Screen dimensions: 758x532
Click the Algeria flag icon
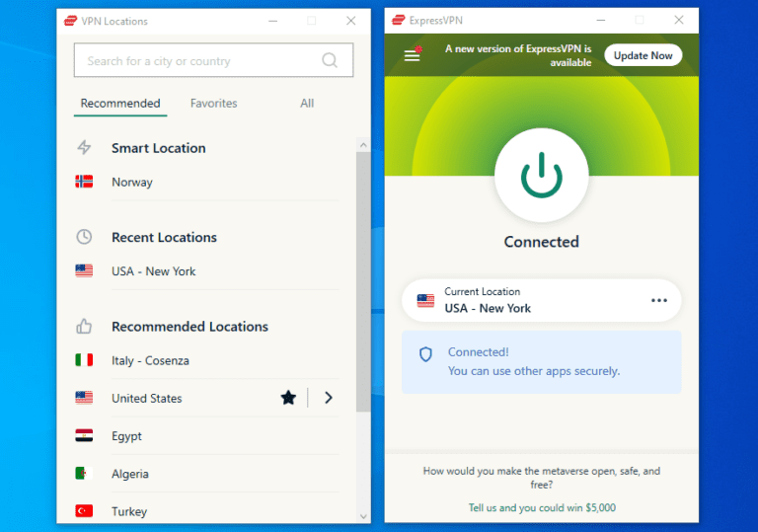point(84,473)
